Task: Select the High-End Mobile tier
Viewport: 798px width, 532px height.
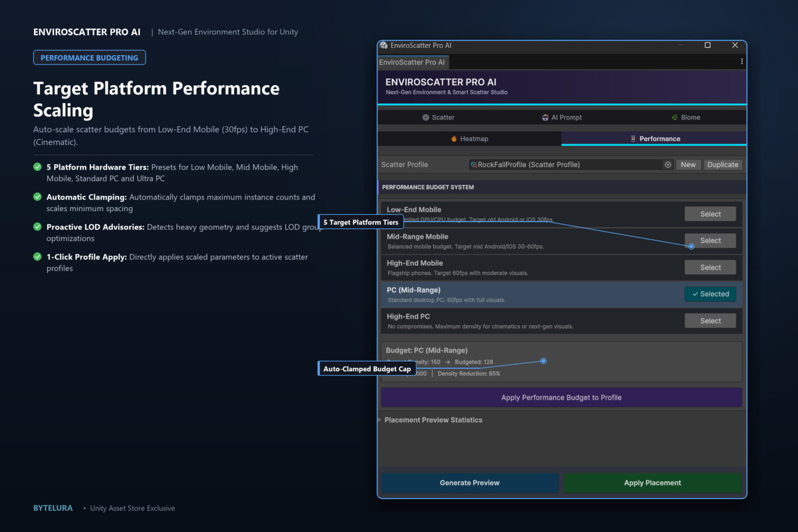Action: coord(710,267)
